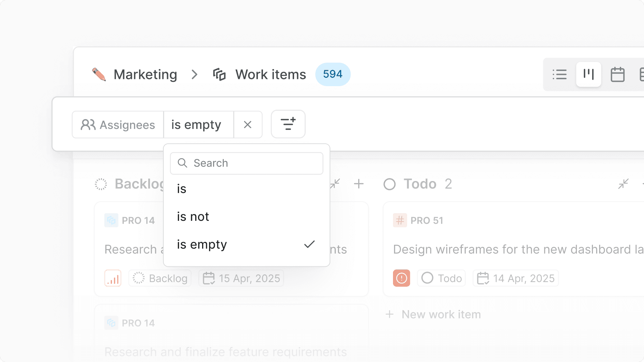Click the priority bars icon on PRO 14
The image size is (644, 362).
(113, 278)
